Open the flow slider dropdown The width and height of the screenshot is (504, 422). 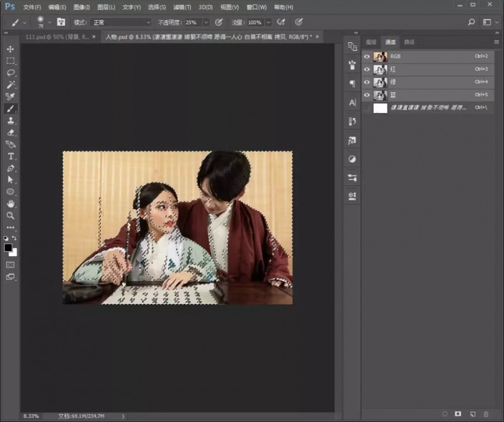click(x=268, y=22)
